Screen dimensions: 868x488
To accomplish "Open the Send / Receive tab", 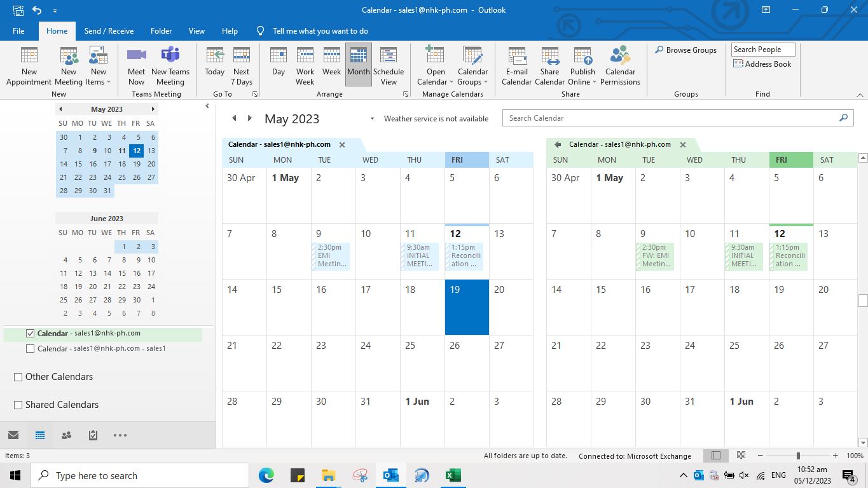I will [109, 30].
